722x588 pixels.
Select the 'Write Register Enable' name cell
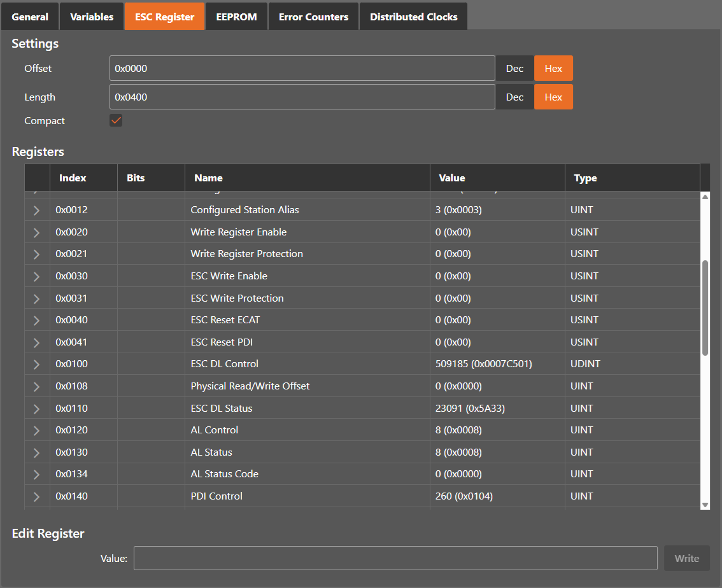[x=307, y=232]
